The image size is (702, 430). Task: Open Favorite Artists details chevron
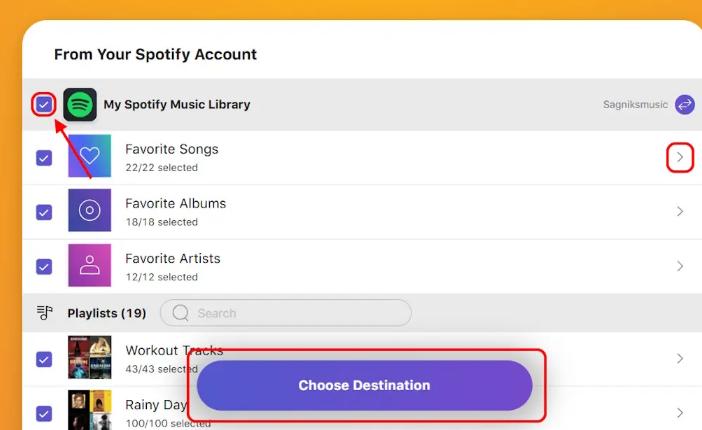click(x=680, y=266)
